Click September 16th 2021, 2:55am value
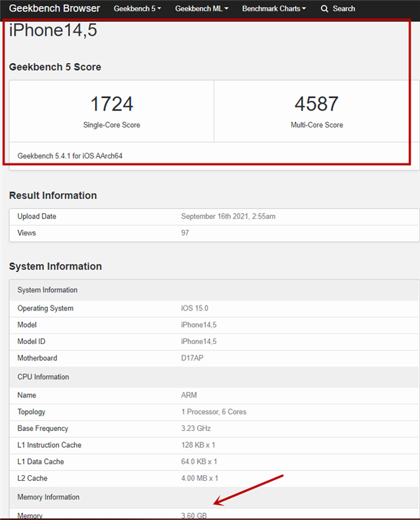This screenshot has width=420, height=520. pos(228,217)
